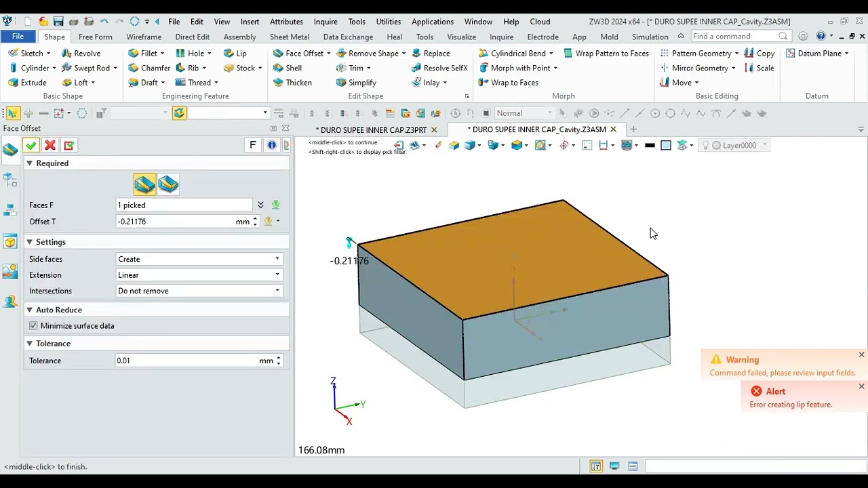Choose the Extrude tool
The image size is (868, 488).
(x=28, y=83)
